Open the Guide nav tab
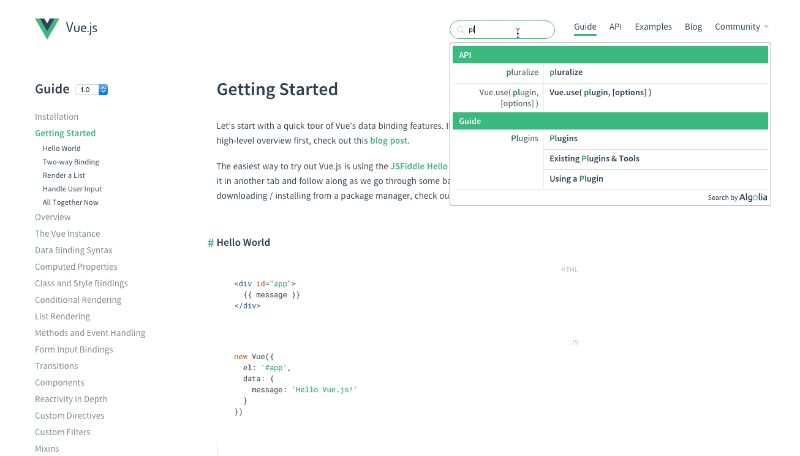Image resolution: width=800 pixels, height=456 pixels. 585,27
